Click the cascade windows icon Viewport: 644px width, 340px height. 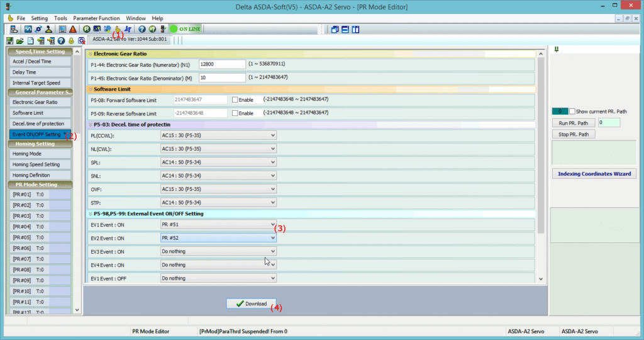tap(335, 29)
